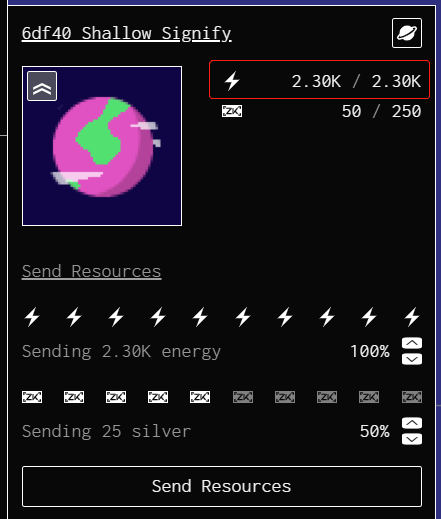This screenshot has width=441, height=519.
Task: Select the first silver icon in slider row
Action: pyautogui.click(x=32, y=397)
